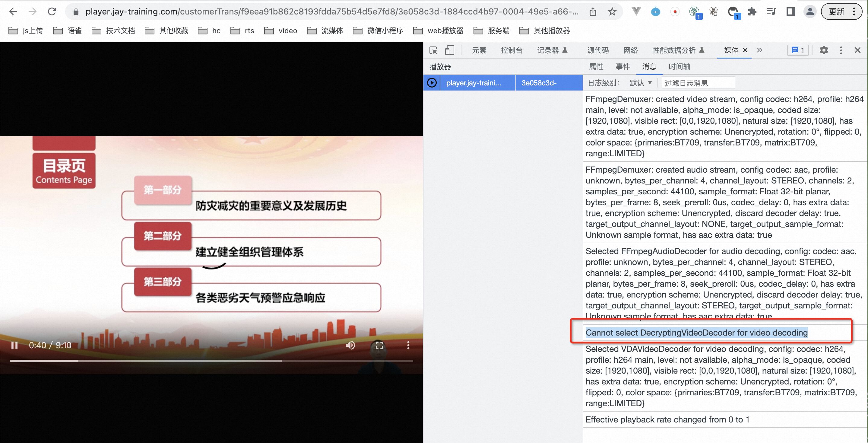Click the bug-shaped extension icon
This screenshot has height=443, width=868.
pos(713,12)
